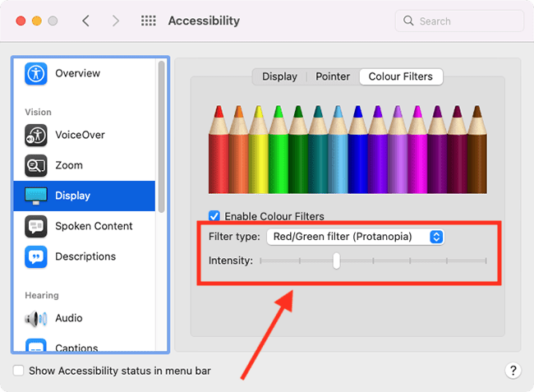The height and width of the screenshot is (392, 534).
Task: Close the Accessibility window with red button
Action: tap(21, 21)
